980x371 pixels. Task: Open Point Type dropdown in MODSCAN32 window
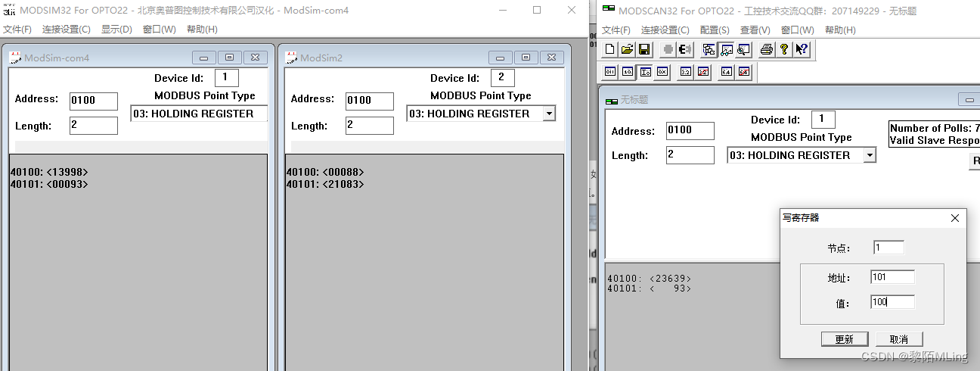(x=870, y=155)
